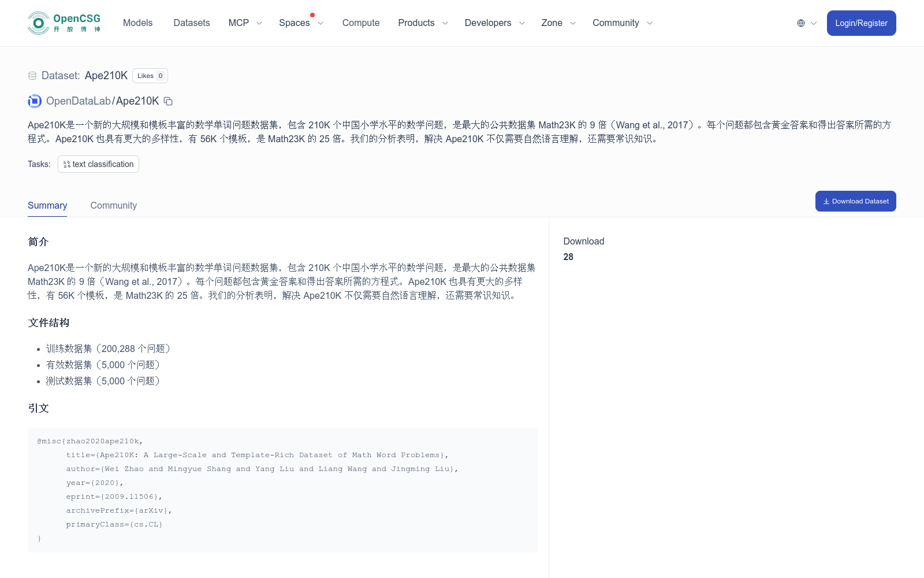Click the Download Dataset button
This screenshot has height=578, width=924.
click(x=856, y=201)
